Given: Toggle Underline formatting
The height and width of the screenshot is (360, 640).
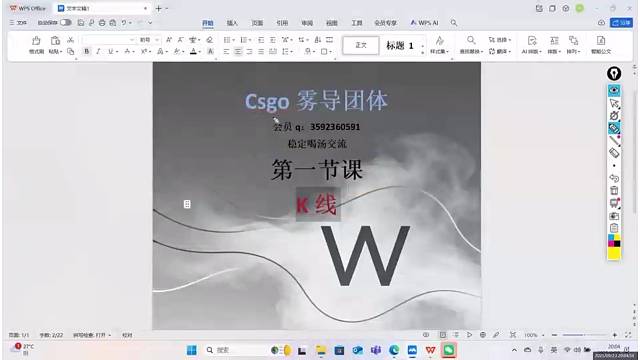Looking at the screenshot, I should pos(110,51).
